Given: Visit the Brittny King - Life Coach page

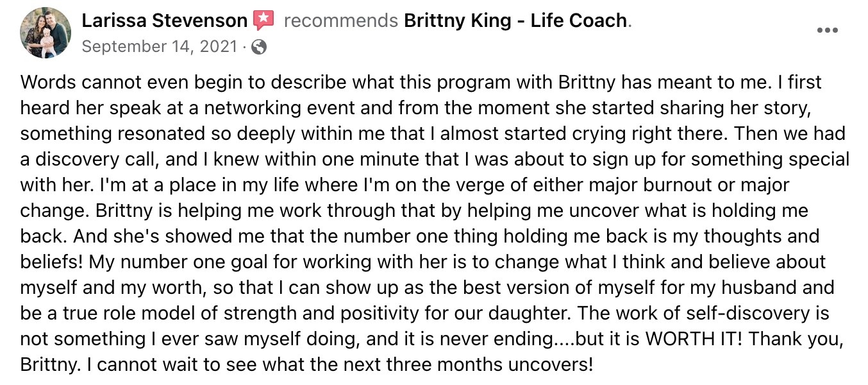Looking at the screenshot, I should 515,21.
